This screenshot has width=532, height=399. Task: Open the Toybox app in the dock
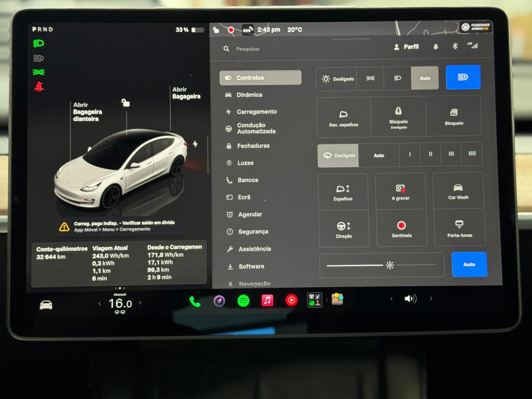point(337,299)
